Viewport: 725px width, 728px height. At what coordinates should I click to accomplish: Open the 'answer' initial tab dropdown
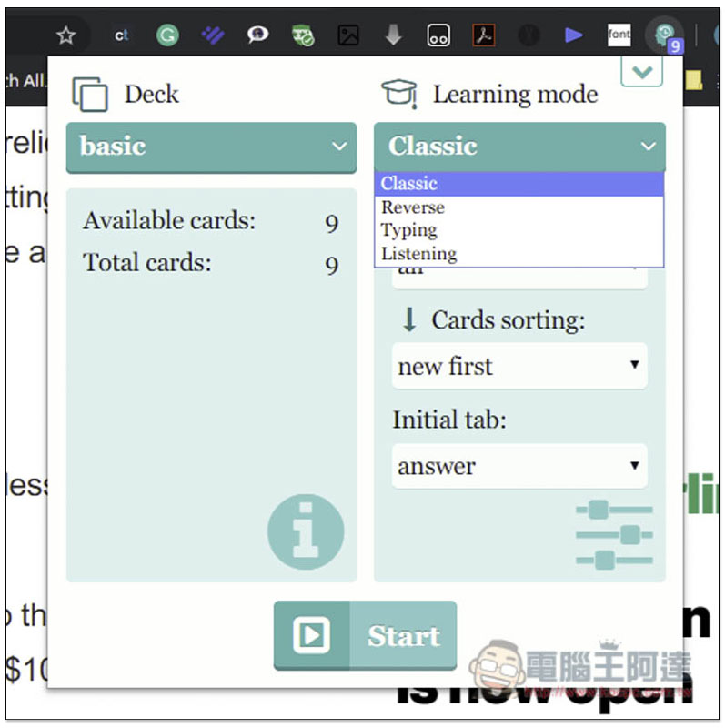(x=519, y=466)
